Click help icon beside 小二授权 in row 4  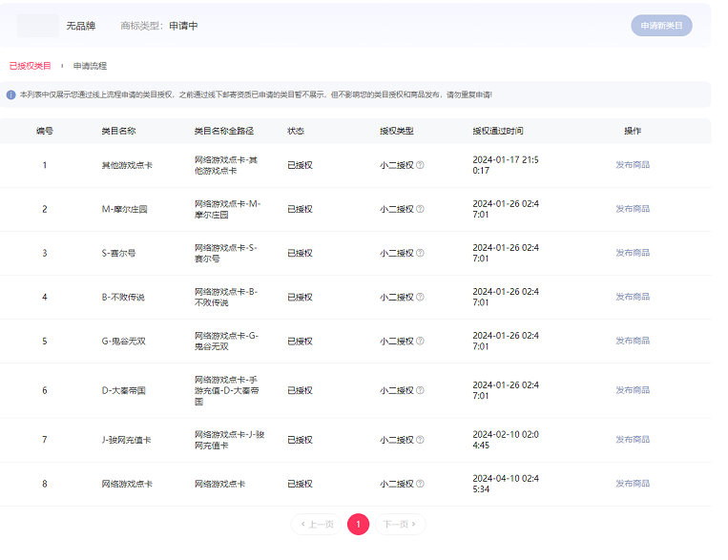(420, 297)
